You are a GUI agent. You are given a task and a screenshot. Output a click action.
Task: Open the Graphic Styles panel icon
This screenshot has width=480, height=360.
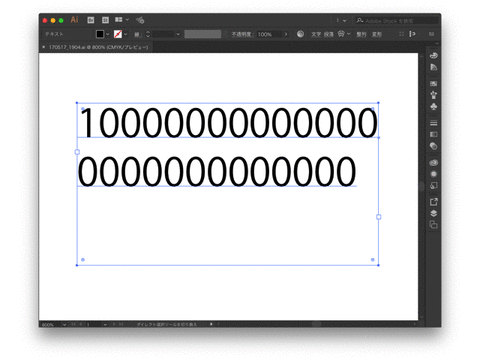(x=433, y=186)
